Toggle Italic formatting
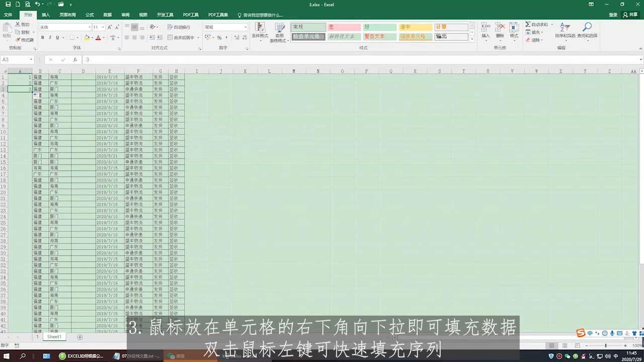Image resolution: width=644 pixels, height=362 pixels. pos(50,38)
